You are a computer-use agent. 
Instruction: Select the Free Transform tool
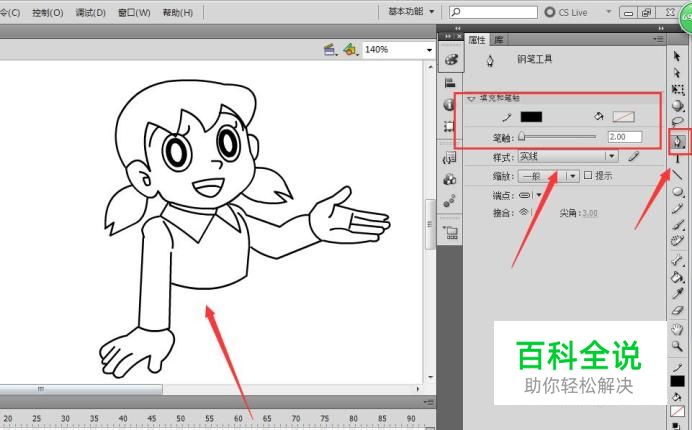click(677, 90)
